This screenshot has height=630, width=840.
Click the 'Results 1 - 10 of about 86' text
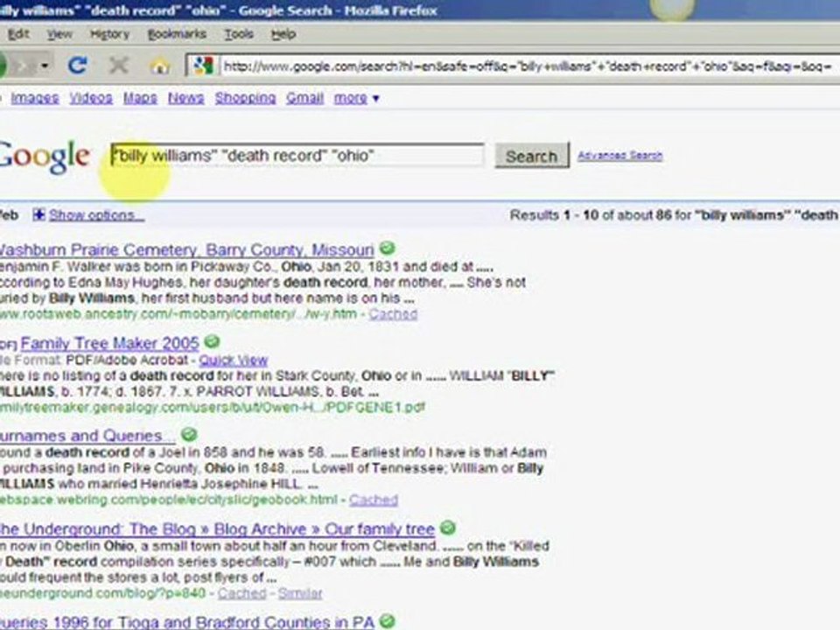pyautogui.click(x=591, y=215)
